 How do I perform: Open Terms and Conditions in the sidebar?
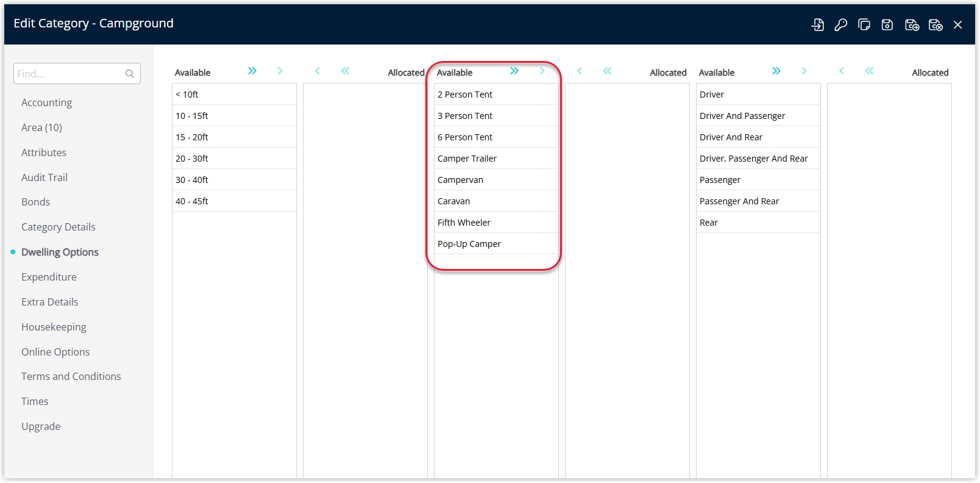coord(71,376)
